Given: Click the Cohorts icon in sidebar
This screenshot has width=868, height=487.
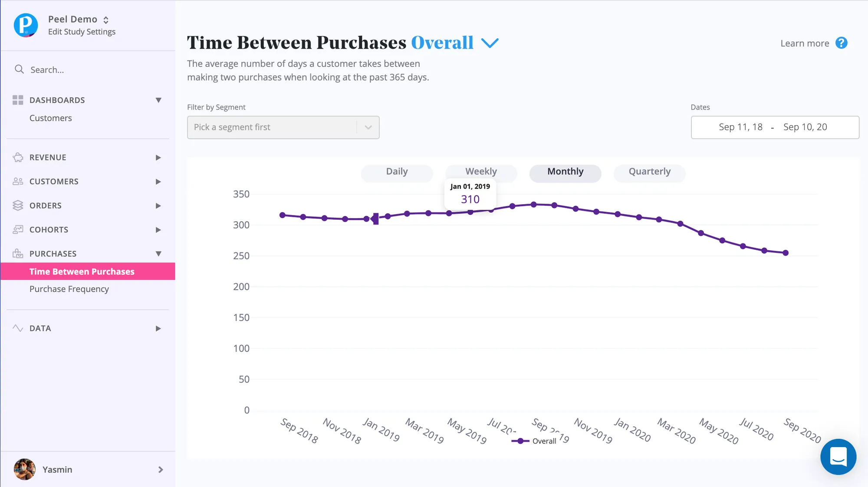Looking at the screenshot, I should 18,229.
